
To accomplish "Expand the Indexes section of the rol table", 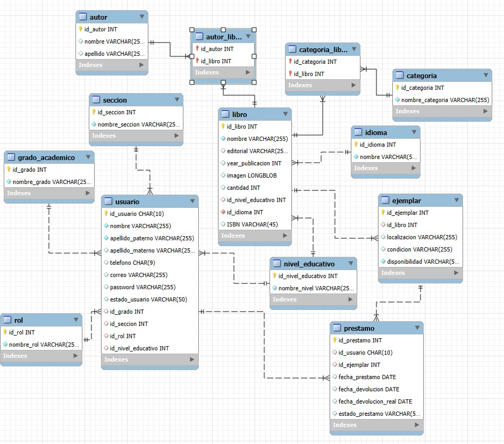I will click(76, 356).
